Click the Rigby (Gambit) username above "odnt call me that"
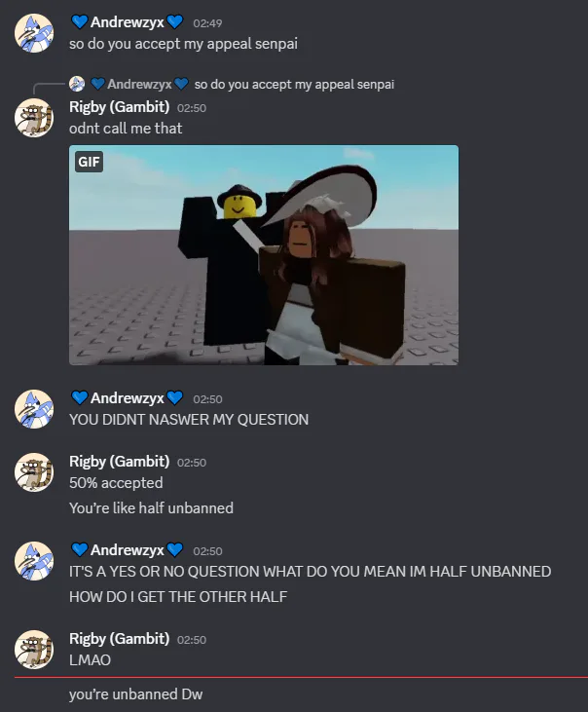The width and height of the screenshot is (588, 712). [x=120, y=107]
